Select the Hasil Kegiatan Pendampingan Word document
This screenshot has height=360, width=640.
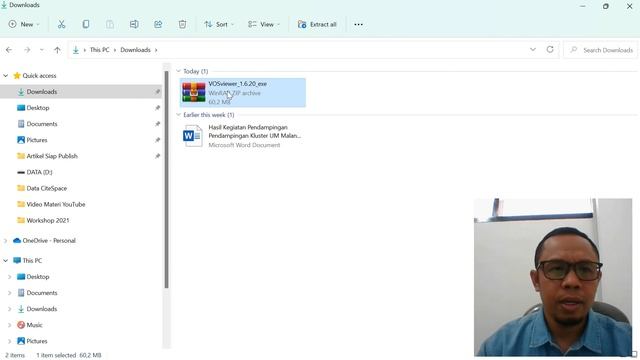tap(243, 136)
